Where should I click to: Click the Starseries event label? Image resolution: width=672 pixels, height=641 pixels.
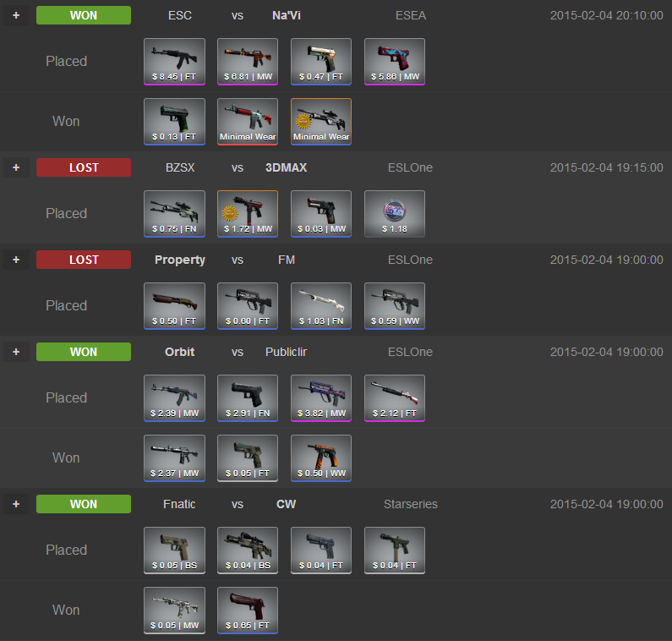(x=411, y=504)
